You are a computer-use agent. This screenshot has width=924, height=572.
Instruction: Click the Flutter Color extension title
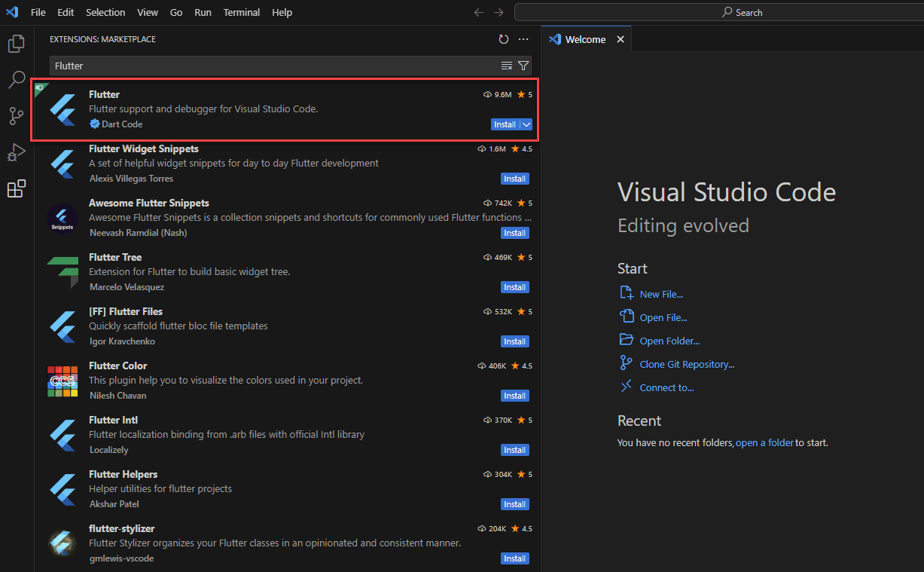(x=117, y=366)
